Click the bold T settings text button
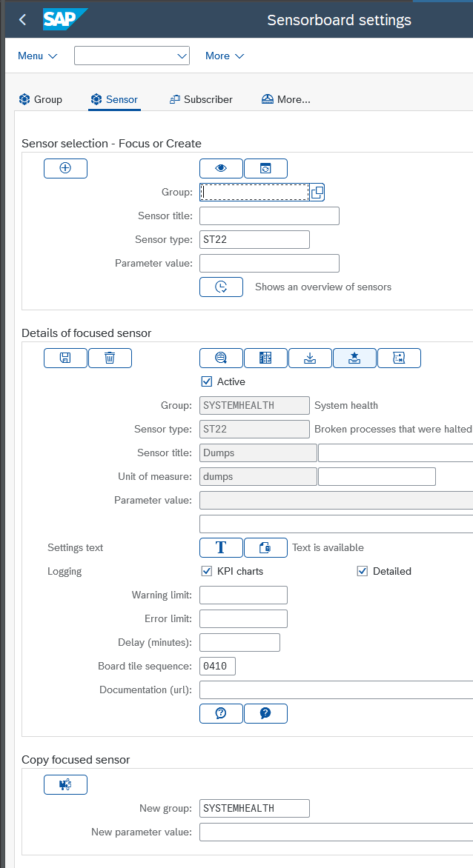 [221, 547]
